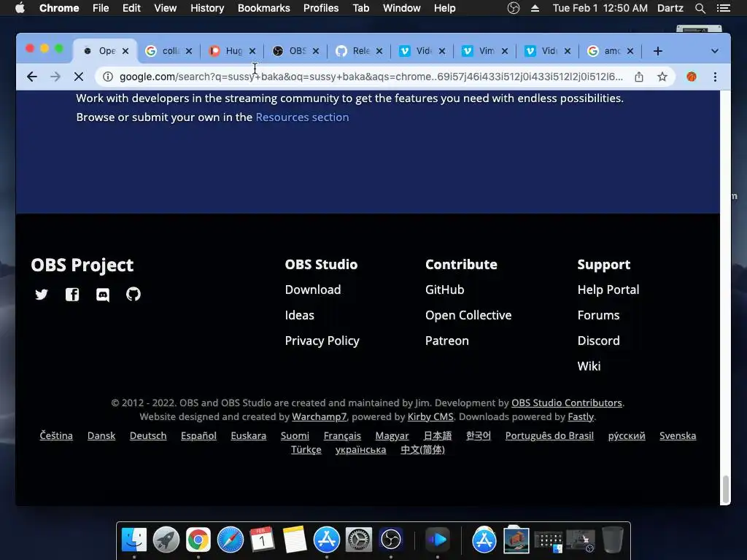Launch Safari from the Dock
The width and height of the screenshot is (747, 560).
[x=230, y=540]
